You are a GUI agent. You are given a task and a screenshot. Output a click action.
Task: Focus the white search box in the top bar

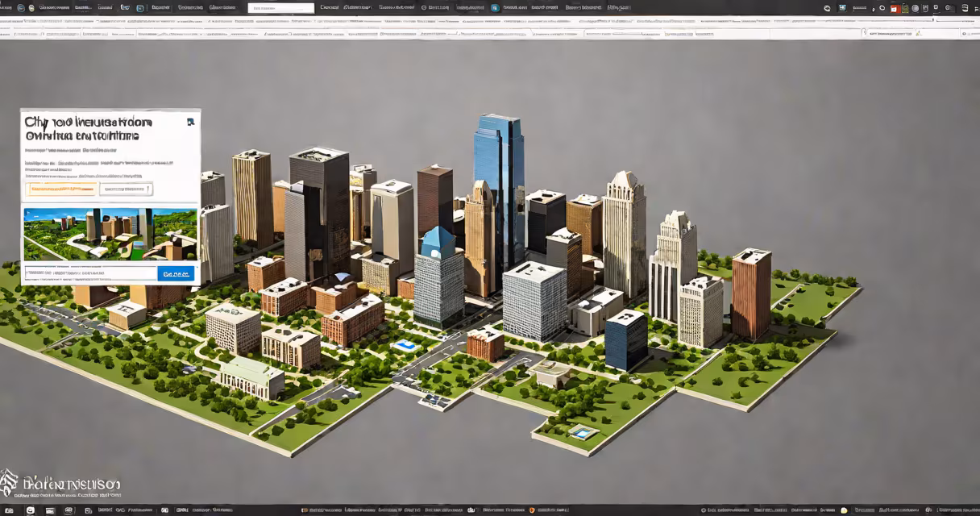280,8
